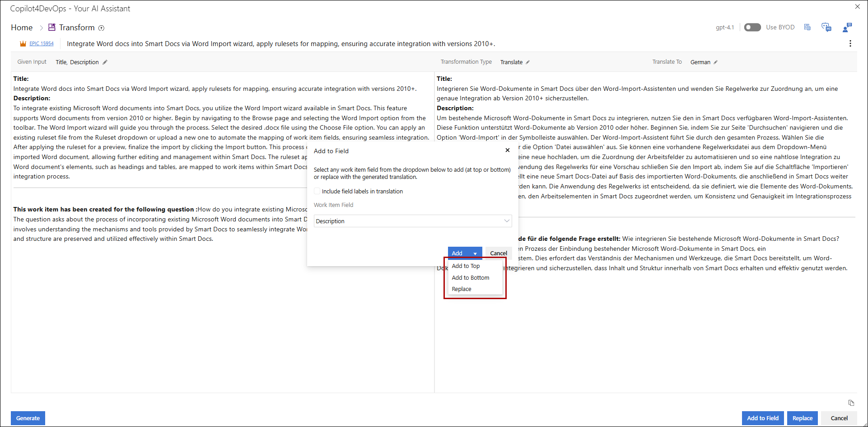Check Include field labels in translation
868x427 pixels.
click(x=317, y=191)
